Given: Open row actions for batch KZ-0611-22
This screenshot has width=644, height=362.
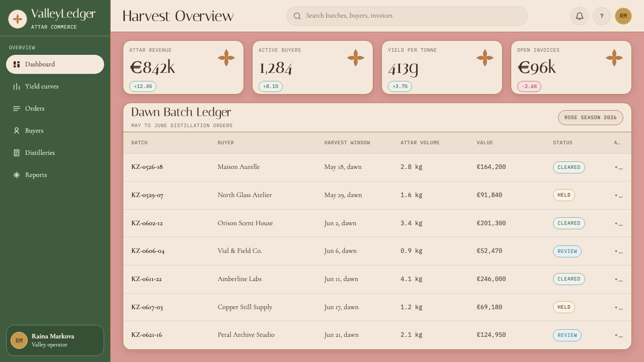Looking at the screenshot, I should coord(619,279).
